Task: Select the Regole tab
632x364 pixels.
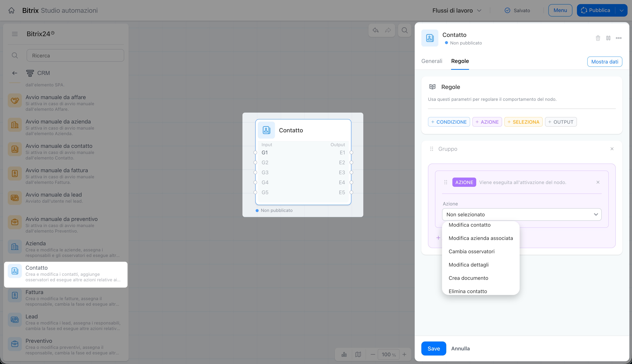Action: (x=460, y=61)
